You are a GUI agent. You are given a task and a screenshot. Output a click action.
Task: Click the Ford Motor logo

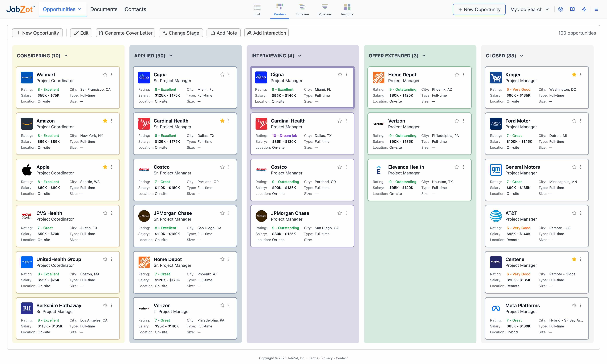point(496,124)
